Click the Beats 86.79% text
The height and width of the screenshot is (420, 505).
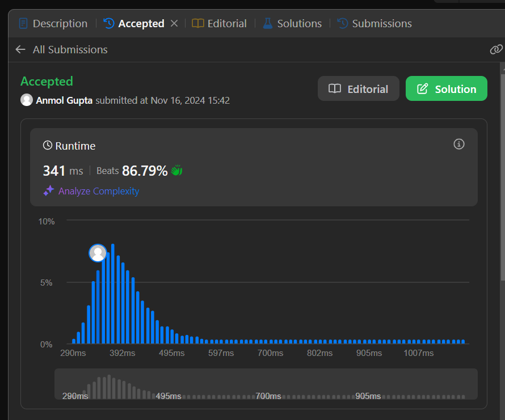pyautogui.click(x=132, y=171)
